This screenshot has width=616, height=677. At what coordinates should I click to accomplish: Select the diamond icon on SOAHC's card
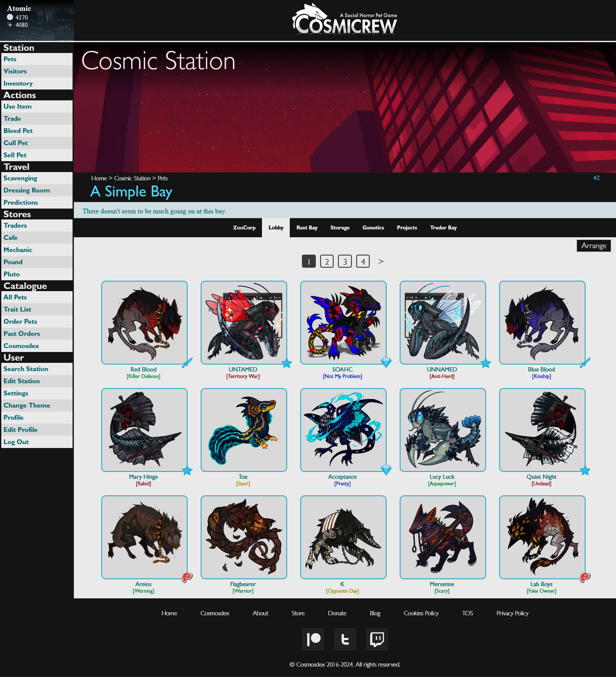pyautogui.click(x=386, y=362)
